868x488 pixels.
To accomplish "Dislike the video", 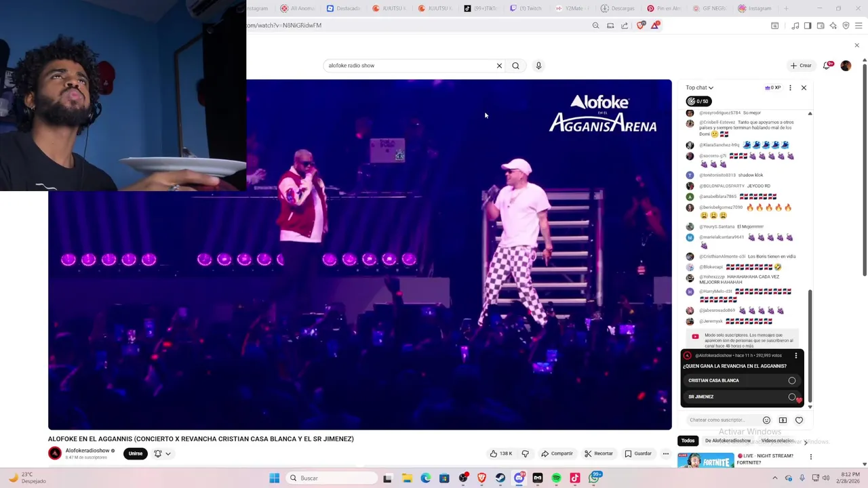I will coord(525,453).
